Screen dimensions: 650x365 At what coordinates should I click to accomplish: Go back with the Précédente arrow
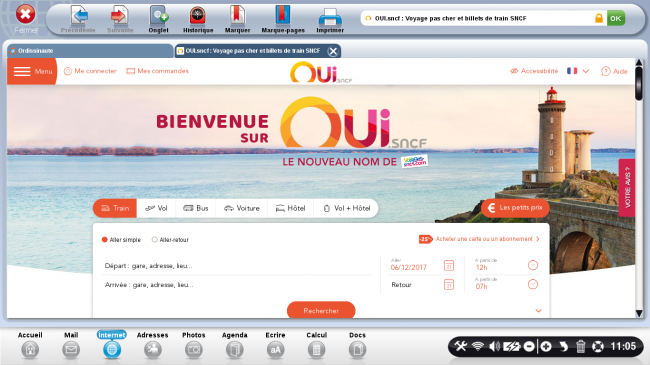point(78,19)
